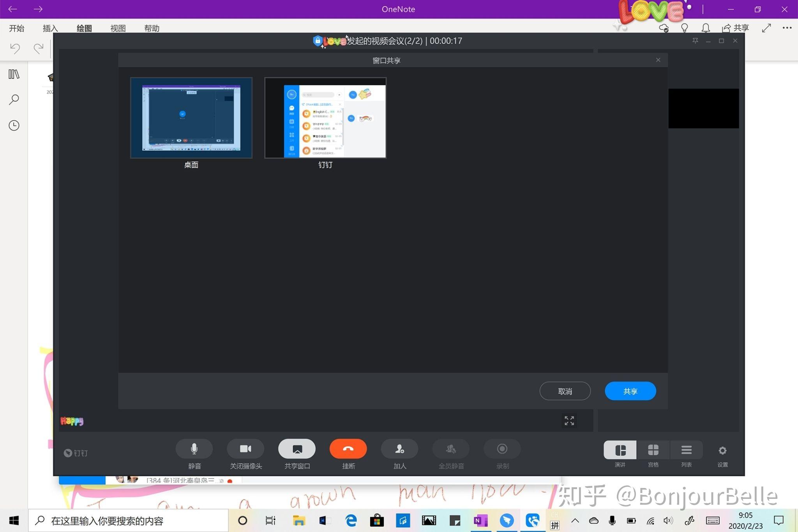The height and width of the screenshot is (532, 798).
Task: Select the 钉钉 window thumbnail
Action: pyautogui.click(x=325, y=118)
